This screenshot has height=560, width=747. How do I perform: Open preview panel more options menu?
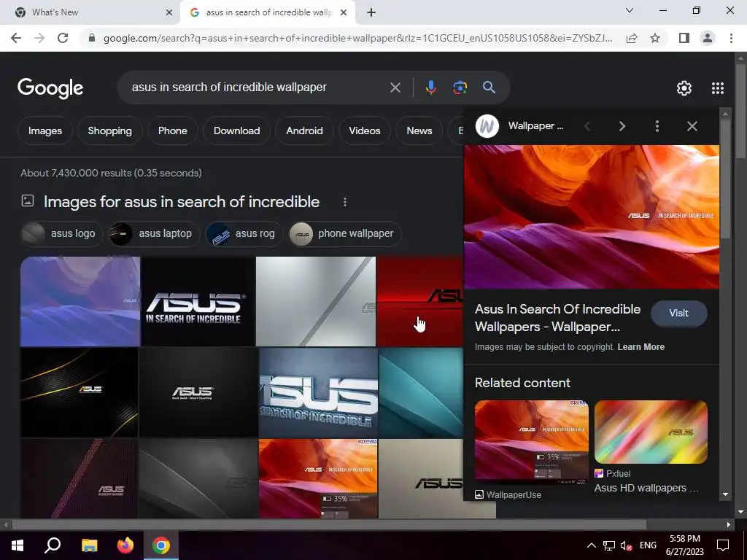(657, 126)
